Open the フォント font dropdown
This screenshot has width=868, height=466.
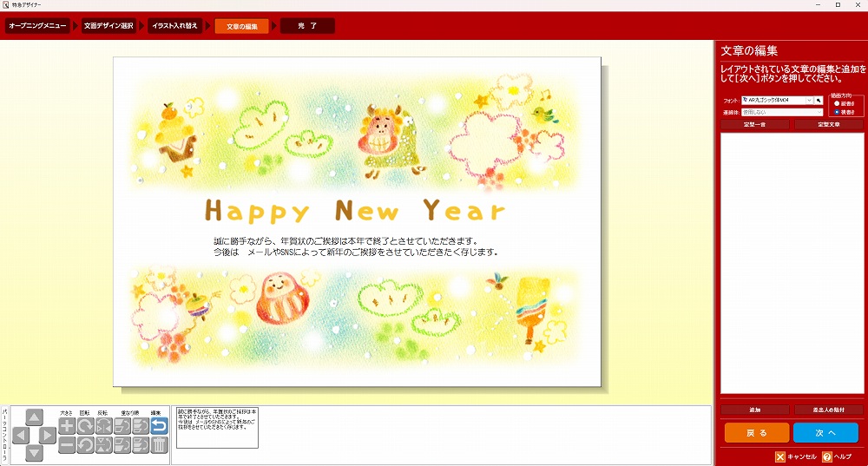(x=809, y=101)
